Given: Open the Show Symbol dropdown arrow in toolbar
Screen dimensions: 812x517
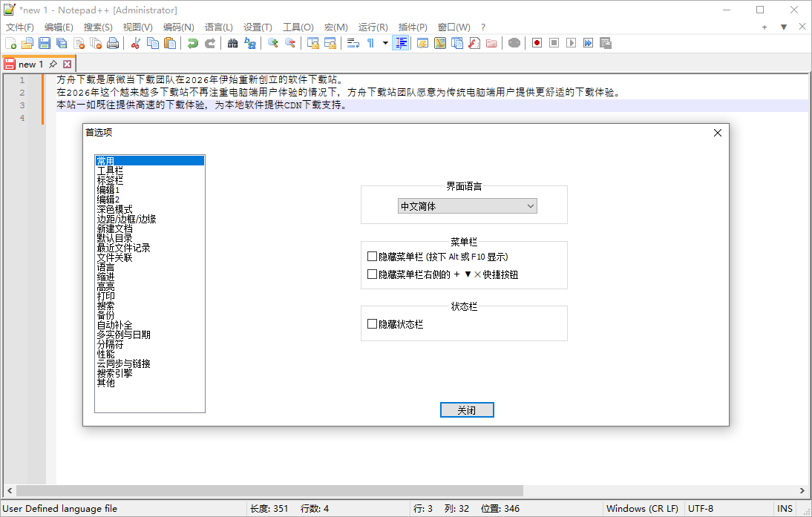Looking at the screenshot, I should tap(385, 43).
